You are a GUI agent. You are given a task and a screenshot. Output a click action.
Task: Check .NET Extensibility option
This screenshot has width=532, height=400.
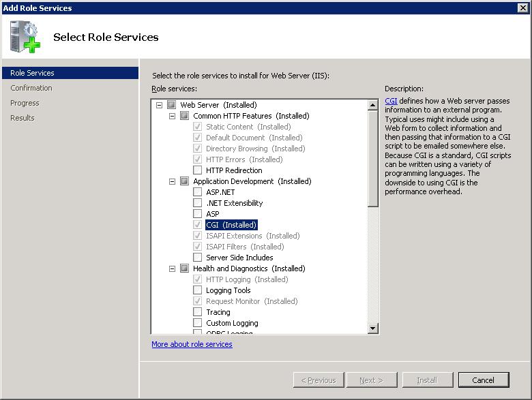pyautogui.click(x=198, y=202)
